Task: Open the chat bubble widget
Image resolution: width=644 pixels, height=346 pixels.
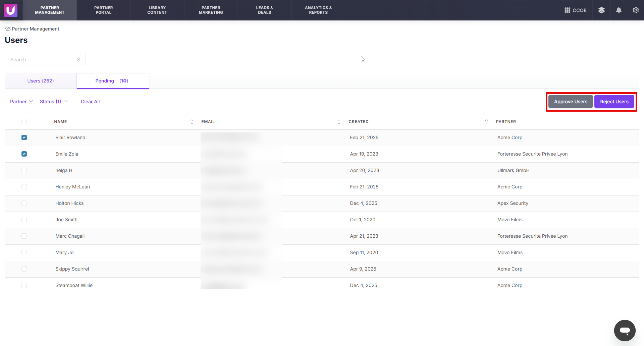Action: pos(625,331)
